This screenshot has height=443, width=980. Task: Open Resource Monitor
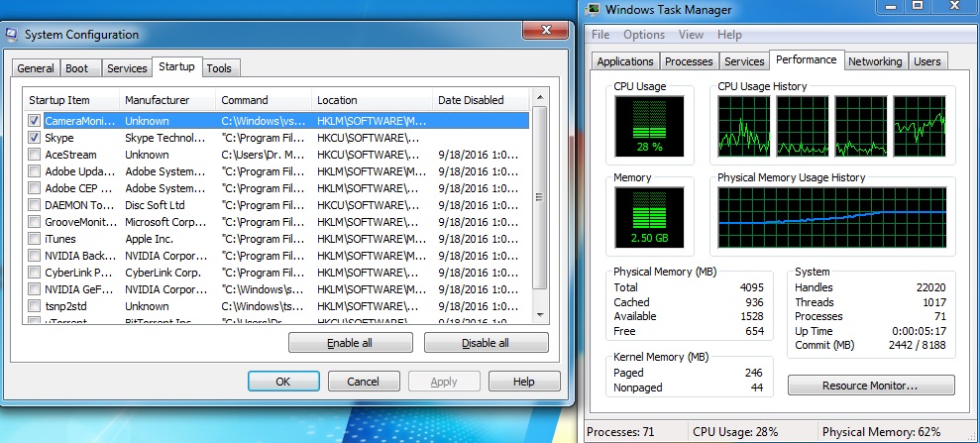tap(871, 385)
